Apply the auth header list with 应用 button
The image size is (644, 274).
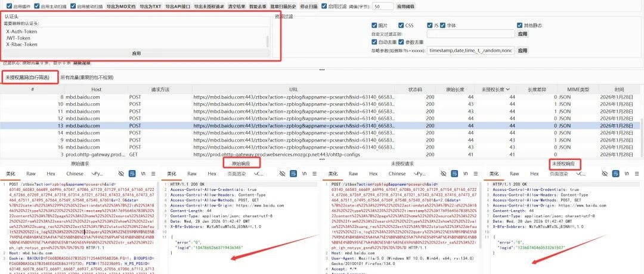pos(137,53)
